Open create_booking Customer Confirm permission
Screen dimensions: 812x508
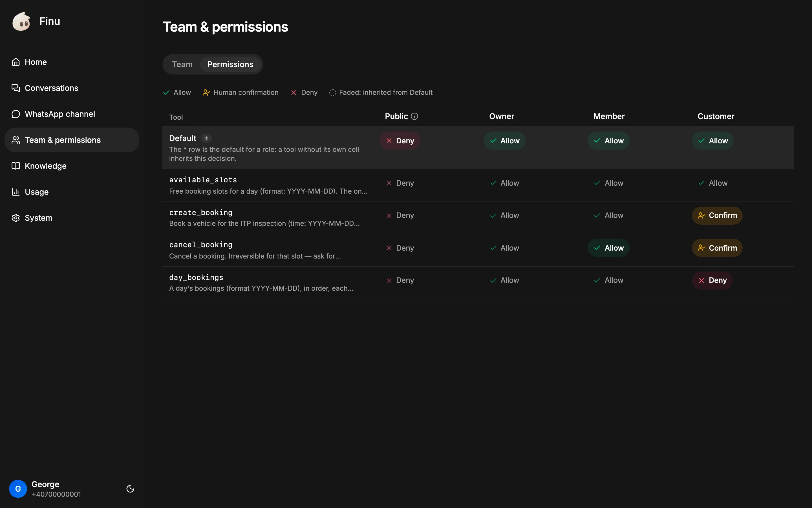point(717,216)
